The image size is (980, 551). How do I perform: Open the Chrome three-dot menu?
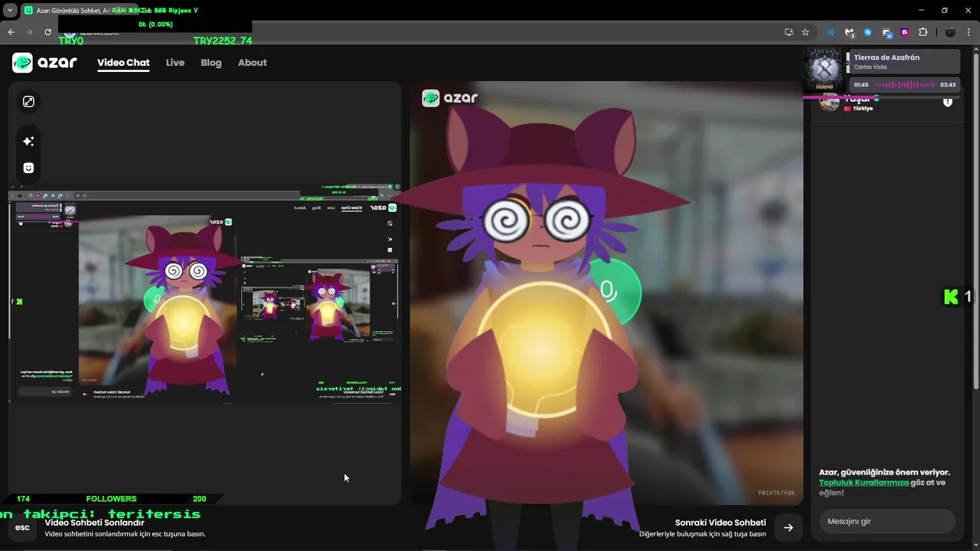pyautogui.click(x=969, y=32)
